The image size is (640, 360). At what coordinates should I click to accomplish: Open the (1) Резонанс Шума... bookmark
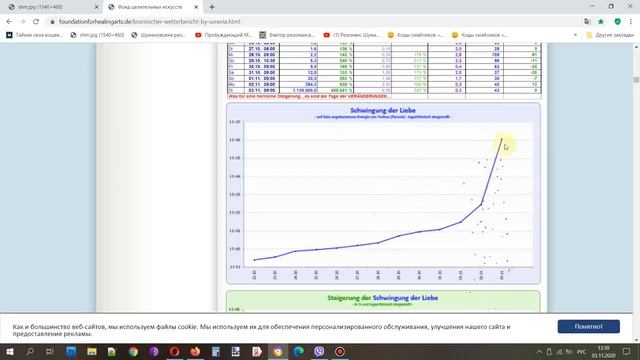pyautogui.click(x=351, y=35)
